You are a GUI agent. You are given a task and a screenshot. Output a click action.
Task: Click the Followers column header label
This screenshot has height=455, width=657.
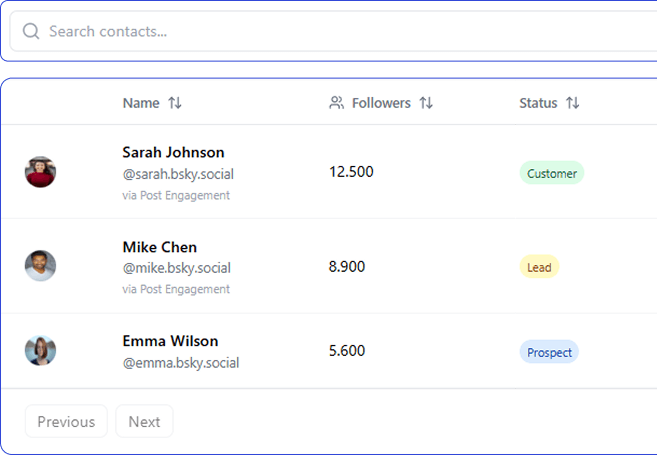[x=381, y=103]
